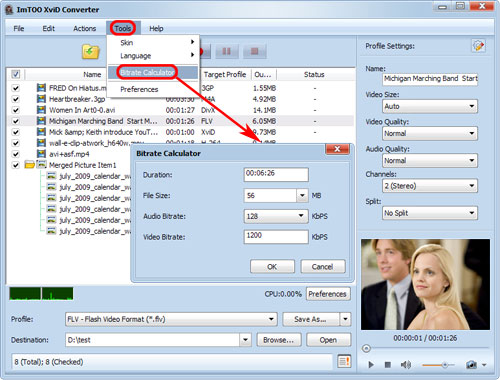Screen dimensions: 500x380
Task: Open the log report icon in status bar
Action: click(x=344, y=361)
